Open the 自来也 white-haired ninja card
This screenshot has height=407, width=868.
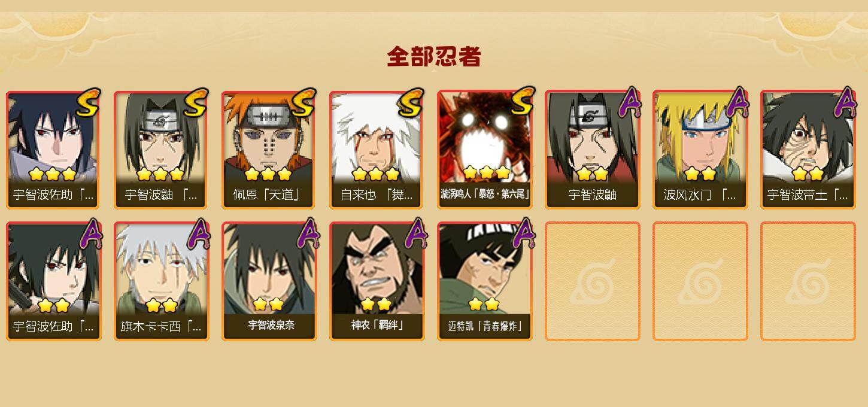(x=377, y=150)
